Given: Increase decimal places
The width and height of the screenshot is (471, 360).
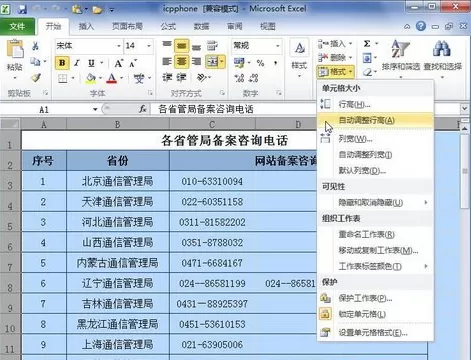Looking at the screenshot, I should pos(239,78).
